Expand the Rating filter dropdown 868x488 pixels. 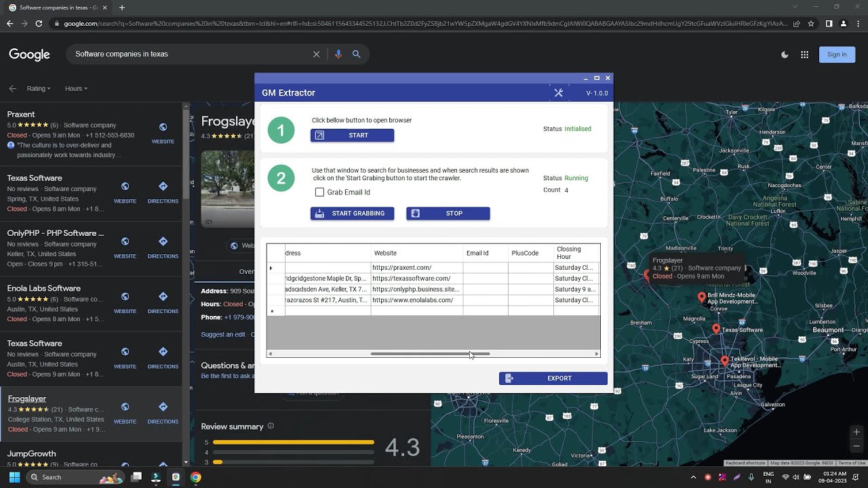[38, 88]
